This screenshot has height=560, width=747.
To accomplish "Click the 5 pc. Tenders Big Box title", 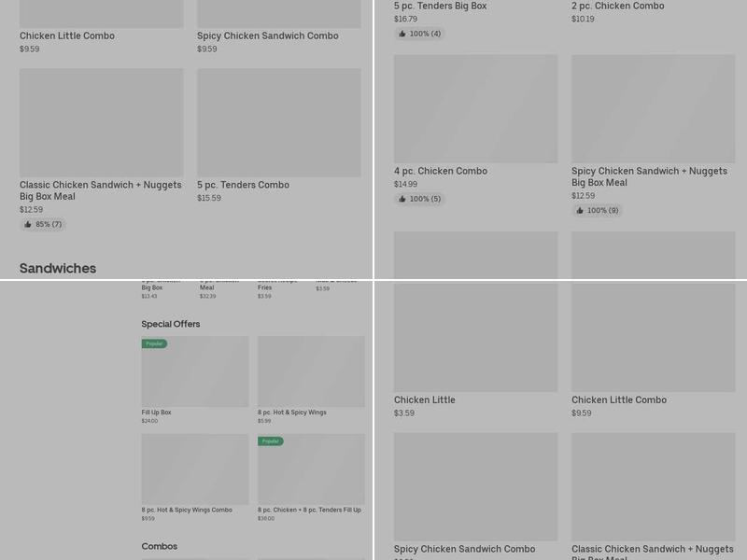I will click(x=440, y=7).
